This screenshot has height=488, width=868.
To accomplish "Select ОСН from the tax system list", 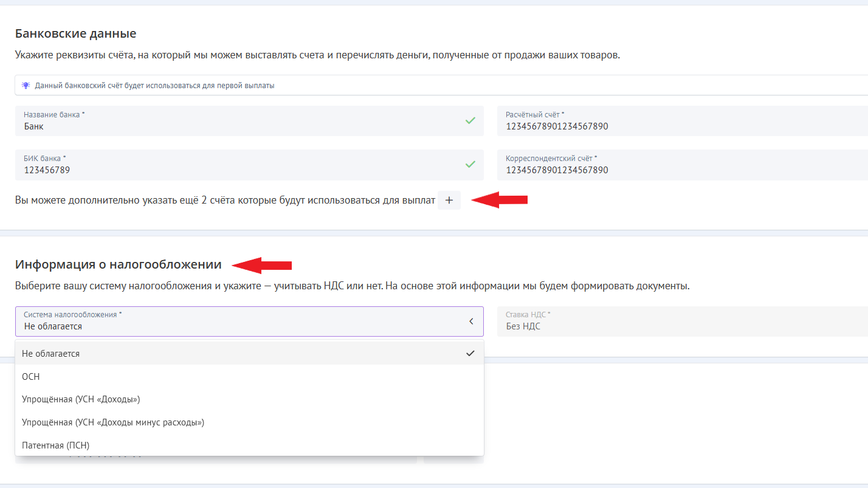I will 31,377.
